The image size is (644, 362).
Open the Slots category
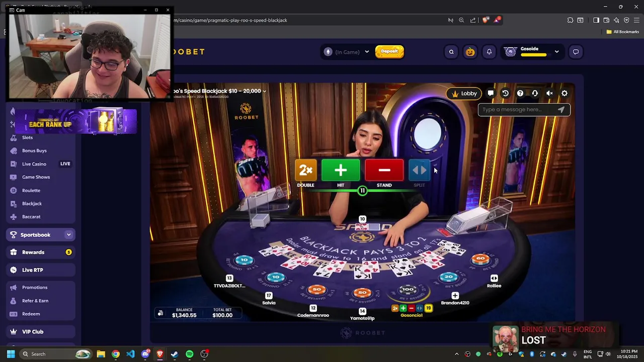pos(27,137)
